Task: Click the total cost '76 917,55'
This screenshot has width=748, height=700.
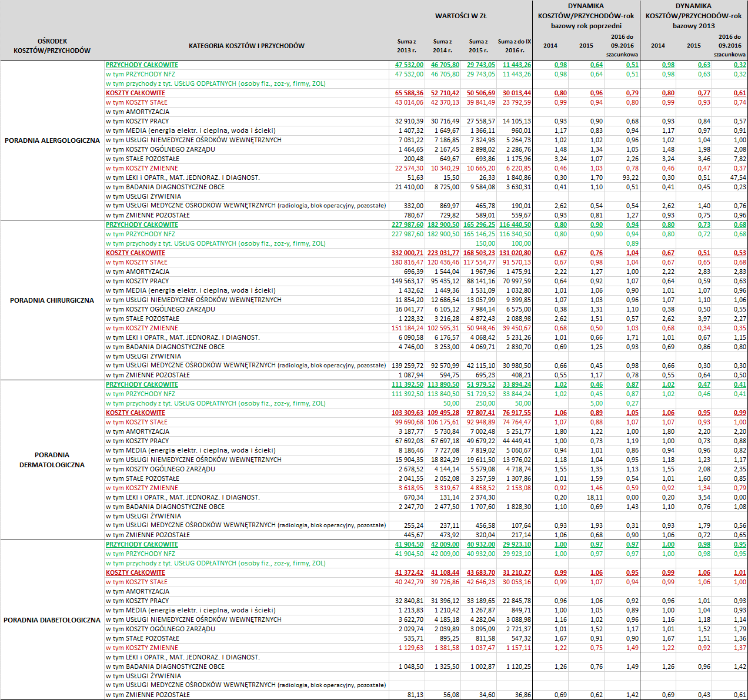Action: (x=516, y=413)
